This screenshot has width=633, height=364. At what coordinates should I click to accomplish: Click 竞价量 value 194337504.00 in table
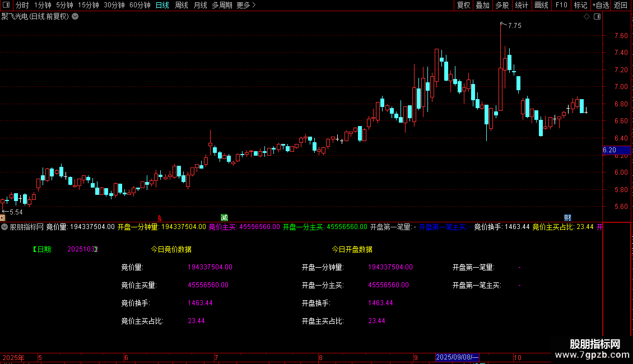[210, 267]
